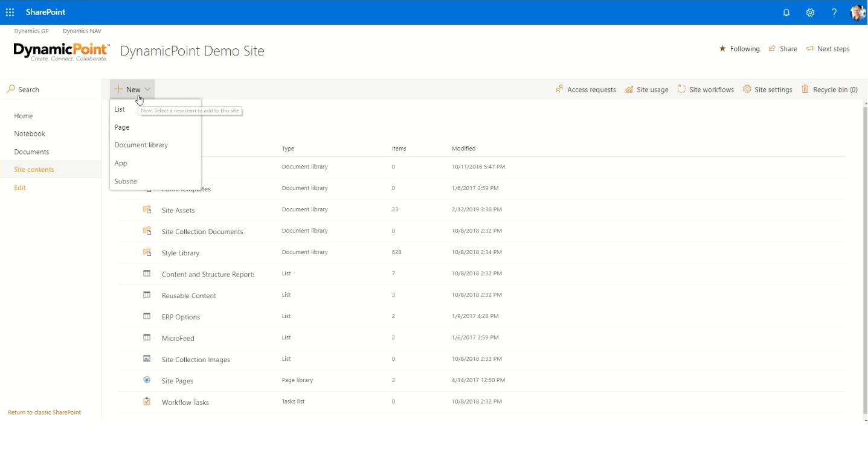868x463 pixels.
Task: Click the Search box
Action: click(51, 89)
